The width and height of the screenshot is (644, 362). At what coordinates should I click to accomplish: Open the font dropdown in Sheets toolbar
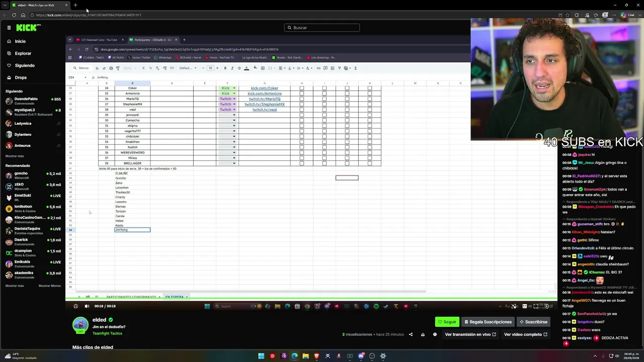(187, 68)
